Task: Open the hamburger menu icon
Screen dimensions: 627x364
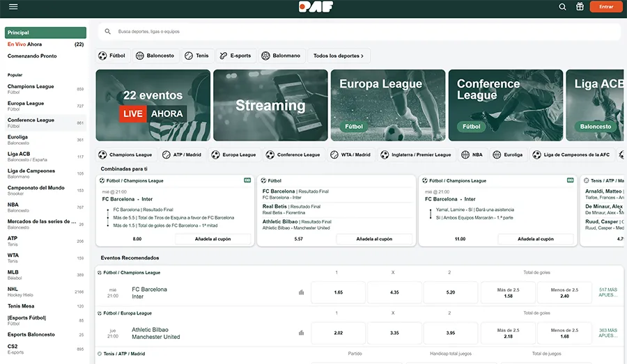Action: coord(13,6)
